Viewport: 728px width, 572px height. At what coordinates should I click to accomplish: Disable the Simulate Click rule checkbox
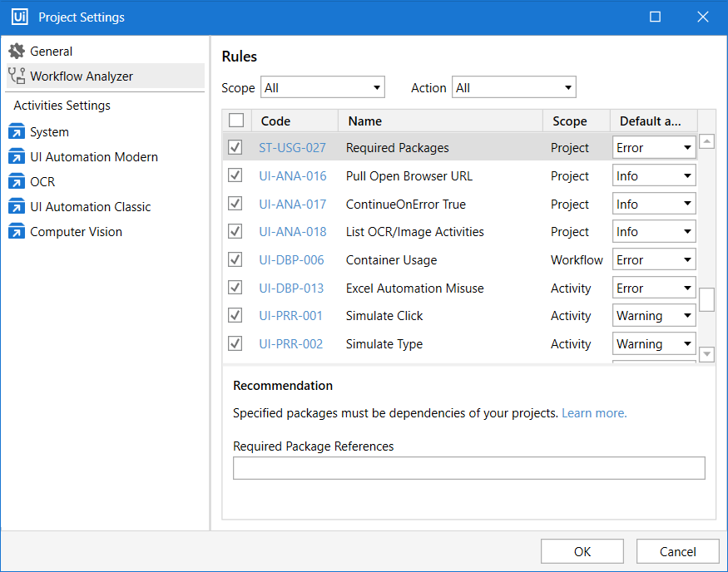pos(235,316)
